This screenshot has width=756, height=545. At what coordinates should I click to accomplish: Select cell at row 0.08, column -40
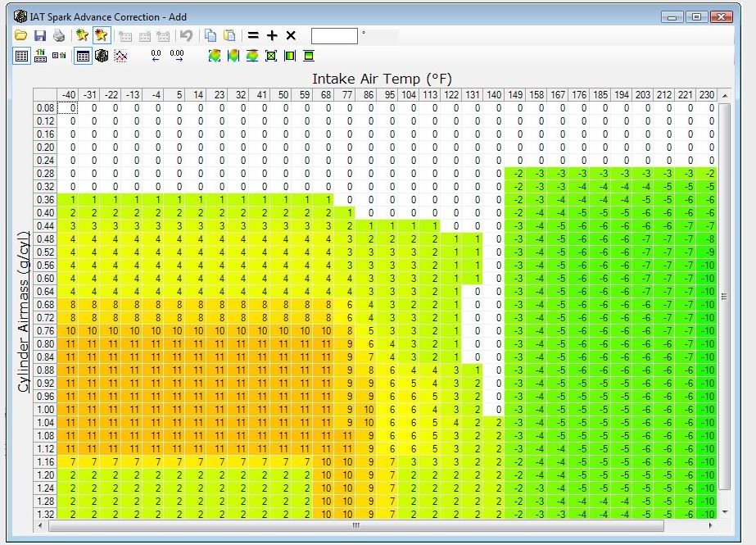coord(67,108)
